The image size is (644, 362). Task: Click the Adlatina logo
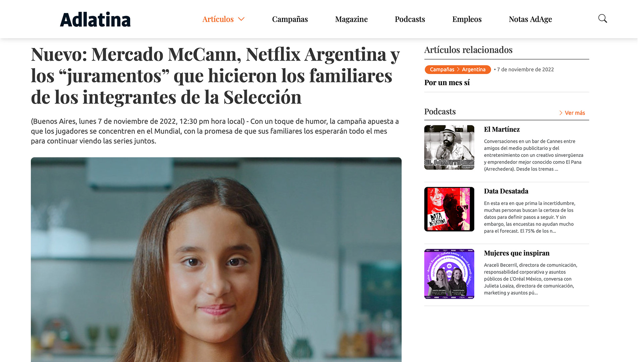coord(95,19)
